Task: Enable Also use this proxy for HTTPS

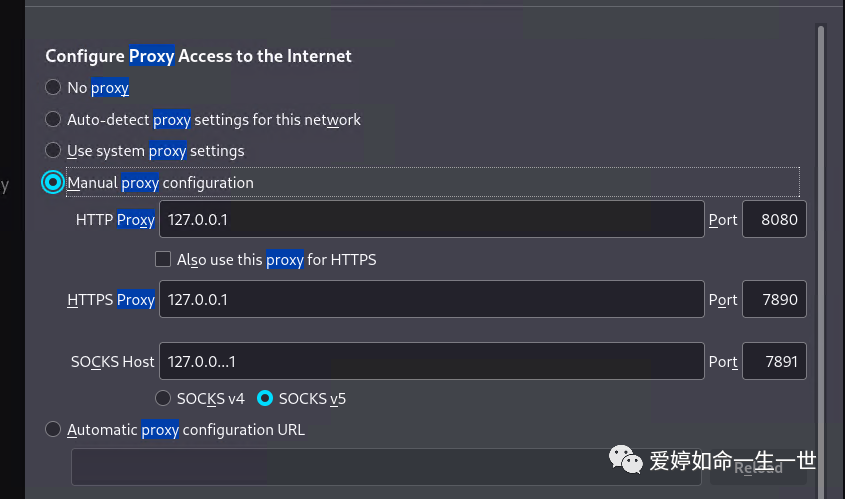Action: (x=163, y=259)
